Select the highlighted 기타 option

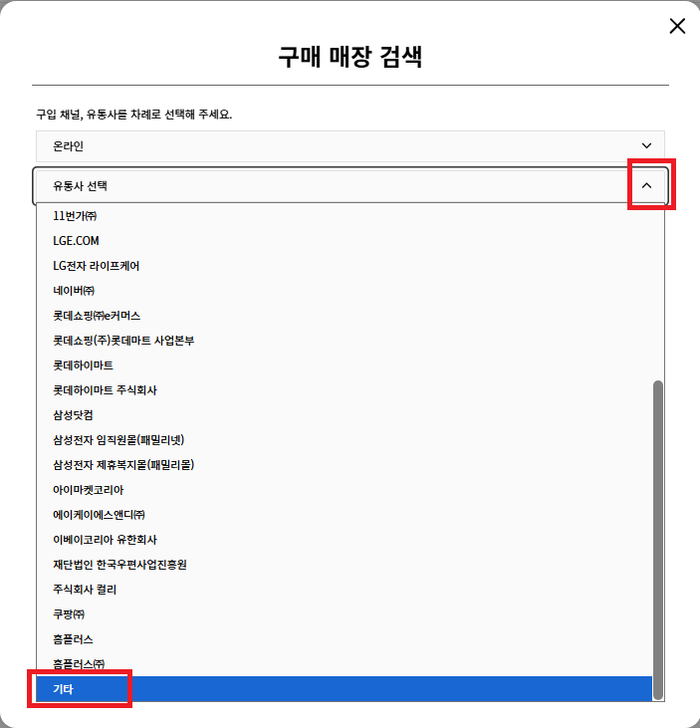point(345,689)
